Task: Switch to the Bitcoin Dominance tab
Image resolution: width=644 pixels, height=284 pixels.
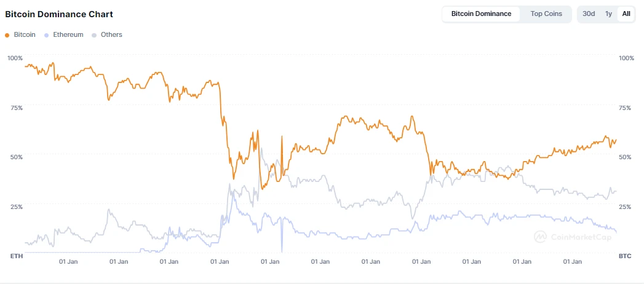Action: [481, 14]
